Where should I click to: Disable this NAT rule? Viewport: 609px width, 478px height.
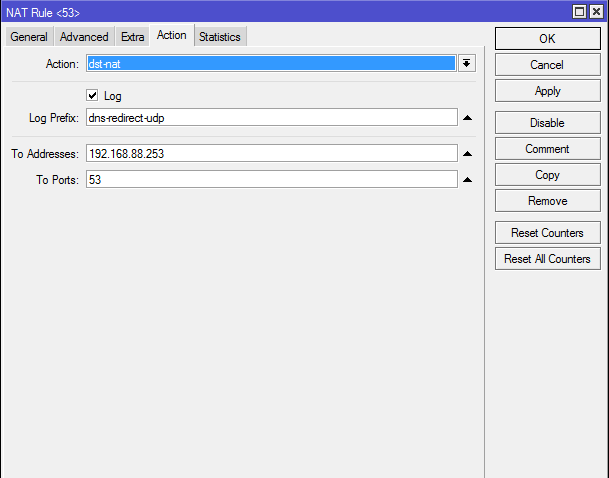pyautogui.click(x=548, y=123)
